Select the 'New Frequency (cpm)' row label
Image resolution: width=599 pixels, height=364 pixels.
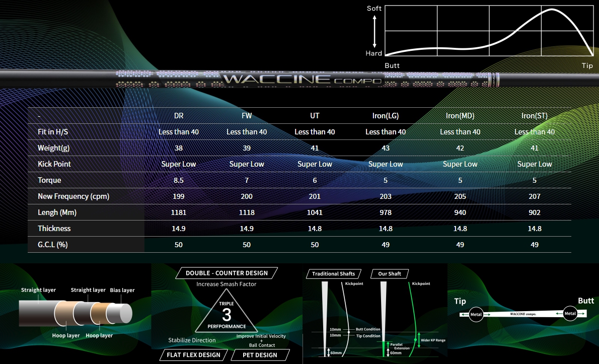click(x=73, y=196)
